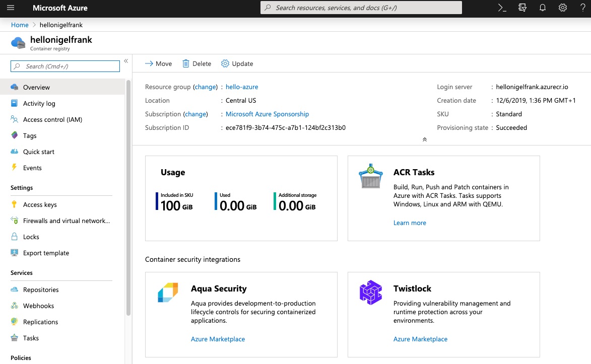Focus the global search resources field
Screen dimensions: 591x364
tap(361, 8)
